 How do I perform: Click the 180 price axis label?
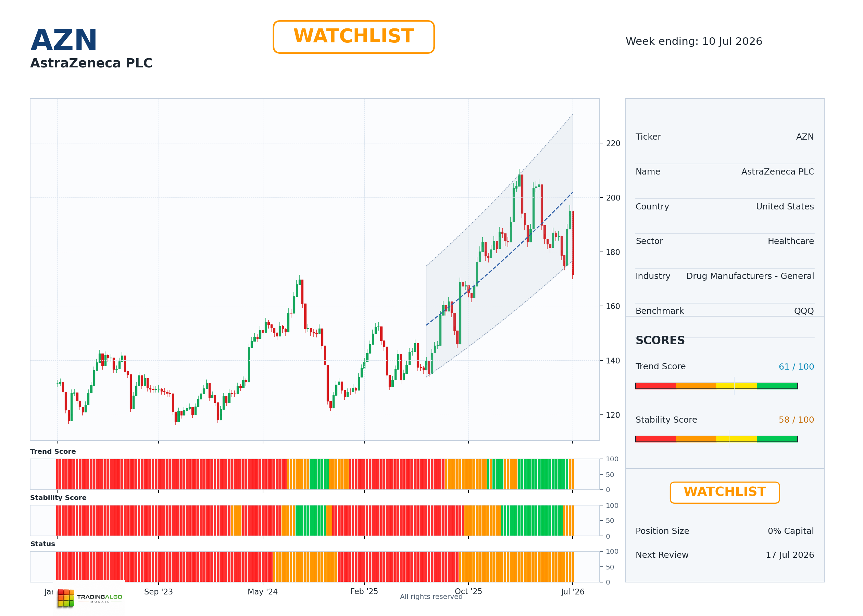(613, 252)
